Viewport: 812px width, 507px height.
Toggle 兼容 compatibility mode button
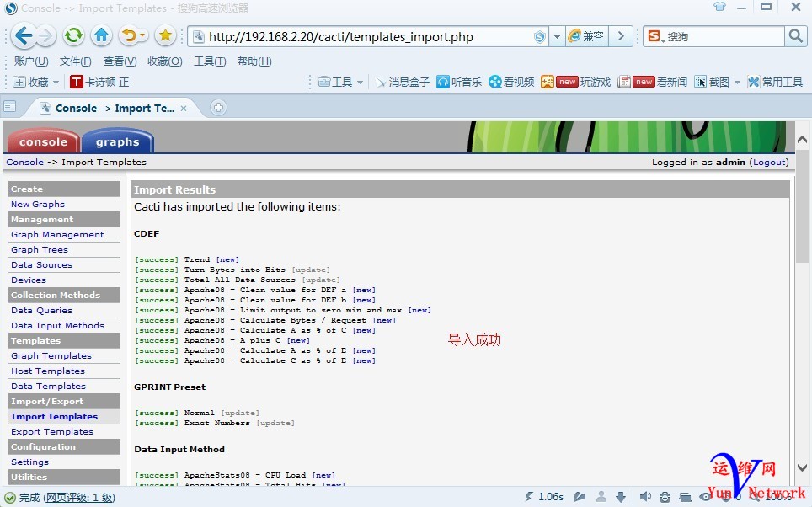click(586, 37)
